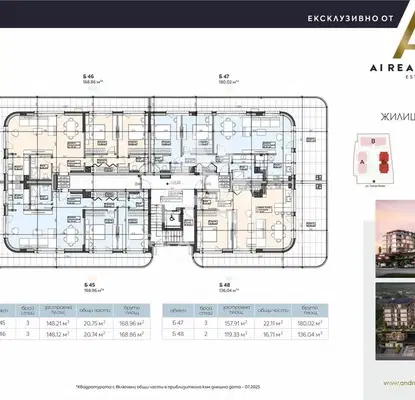Click the Б 47 row in right table
Screen dimensions: 415x400
[x=245, y=323]
